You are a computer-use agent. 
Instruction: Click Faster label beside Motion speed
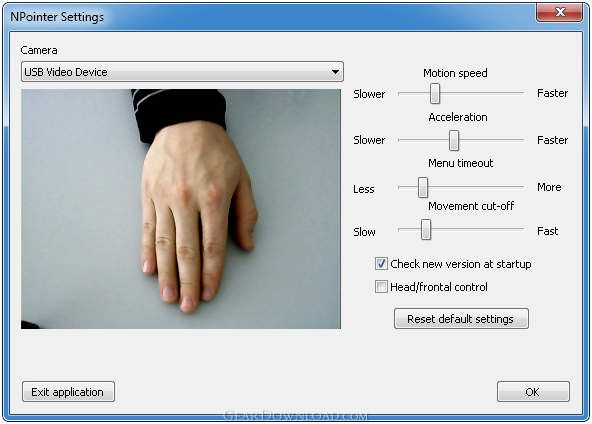[552, 93]
